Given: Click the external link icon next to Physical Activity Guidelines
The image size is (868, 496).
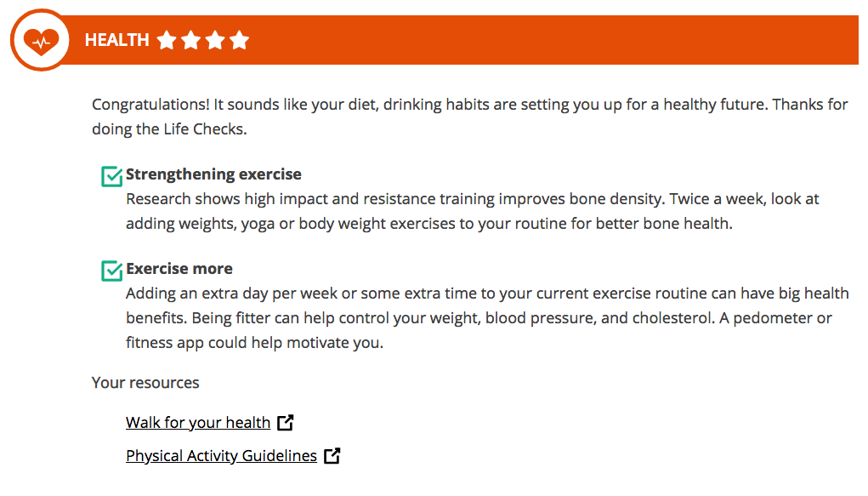Looking at the screenshot, I should coord(332,455).
